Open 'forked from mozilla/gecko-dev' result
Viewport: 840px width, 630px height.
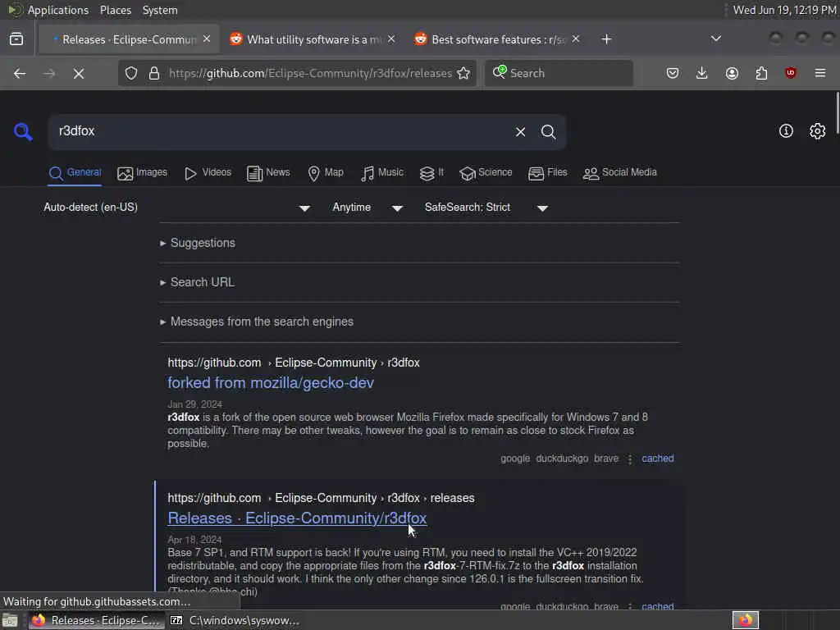pyautogui.click(x=271, y=382)
